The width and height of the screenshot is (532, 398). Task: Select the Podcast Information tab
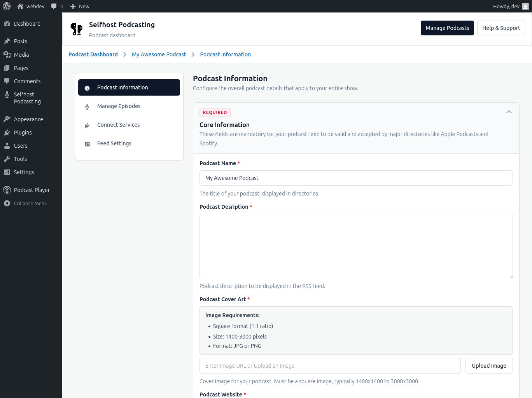tap(129, 87)
